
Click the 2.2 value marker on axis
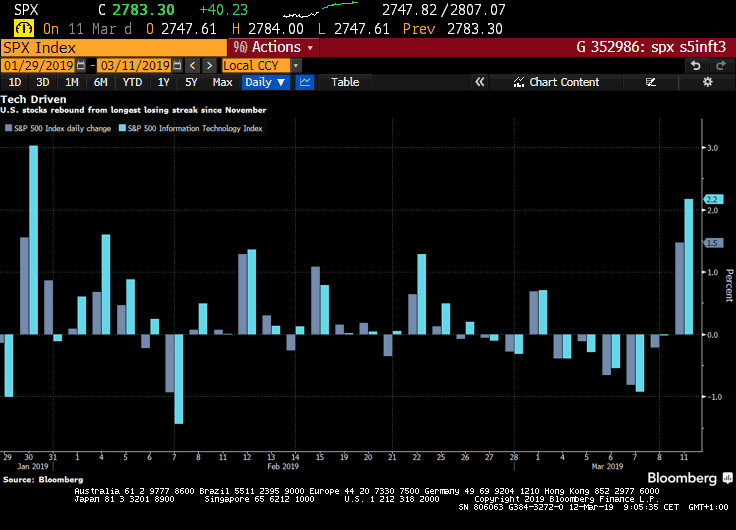click(713, 199)
